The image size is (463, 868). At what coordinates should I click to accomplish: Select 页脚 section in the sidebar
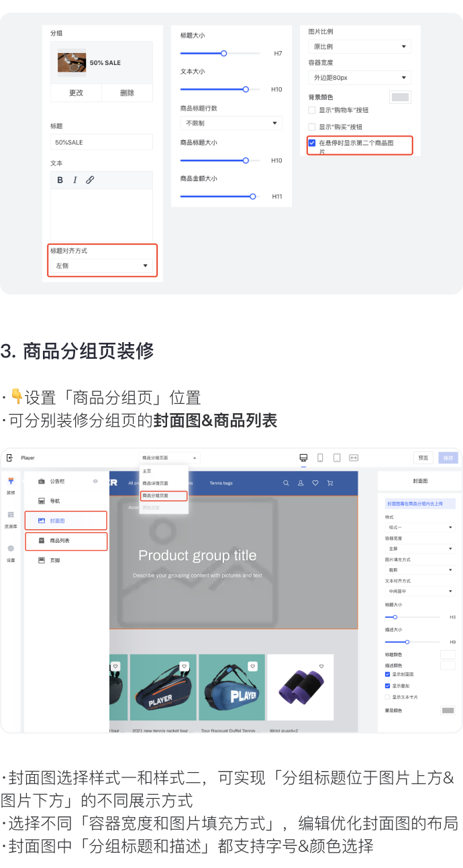pyautogui.click(x=66, y=560)
